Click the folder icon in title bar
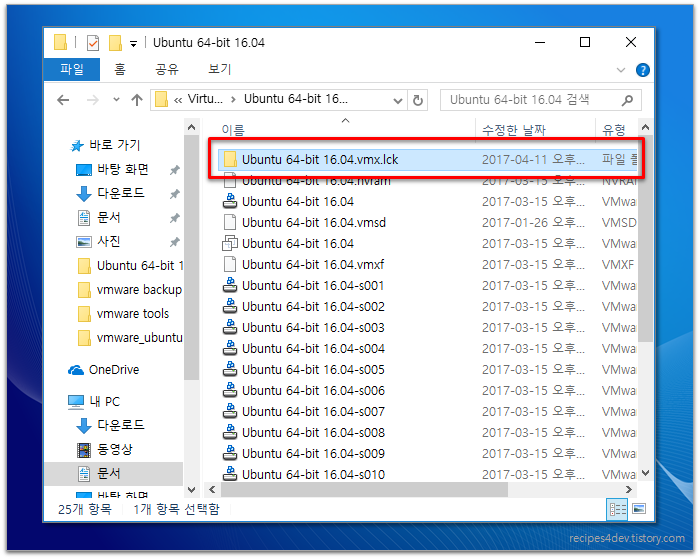Image resolution: width=700 pixels, height=560 pixels. click(x=60, y=42)
